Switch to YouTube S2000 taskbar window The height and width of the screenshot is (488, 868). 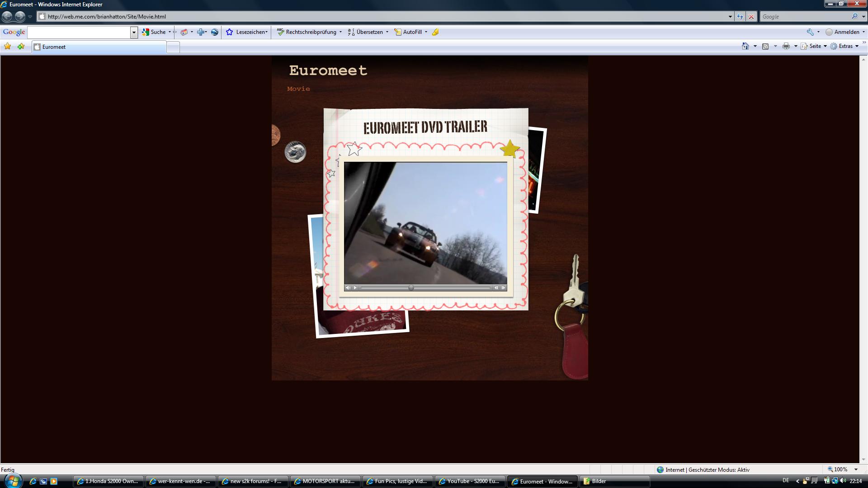pos(469,481)
